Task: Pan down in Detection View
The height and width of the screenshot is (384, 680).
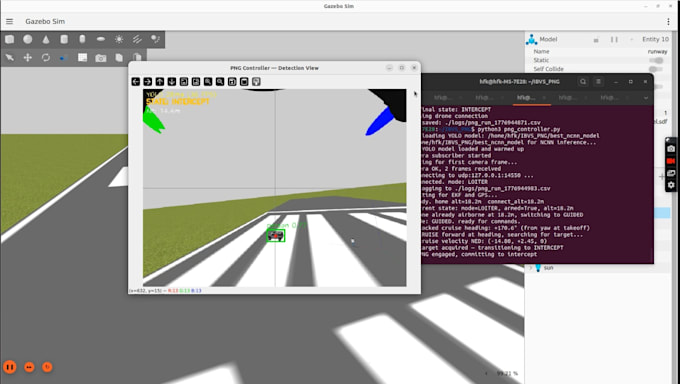Action: click(172, 82)
